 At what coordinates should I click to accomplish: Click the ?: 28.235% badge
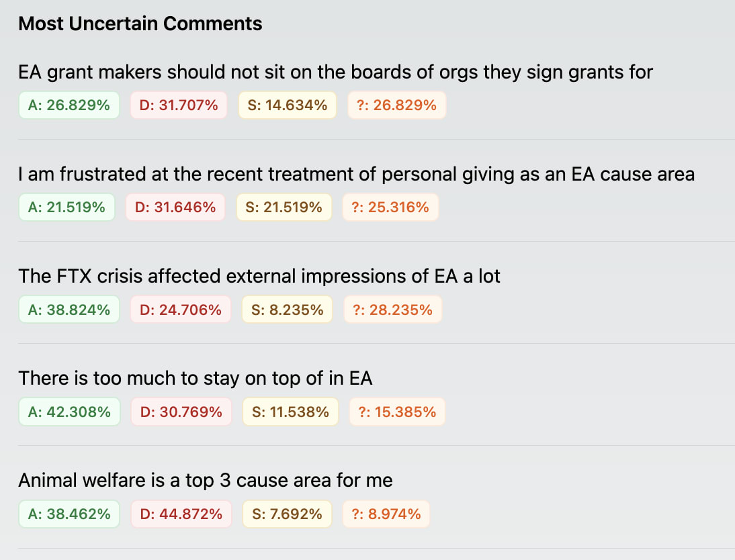point(393,310)
